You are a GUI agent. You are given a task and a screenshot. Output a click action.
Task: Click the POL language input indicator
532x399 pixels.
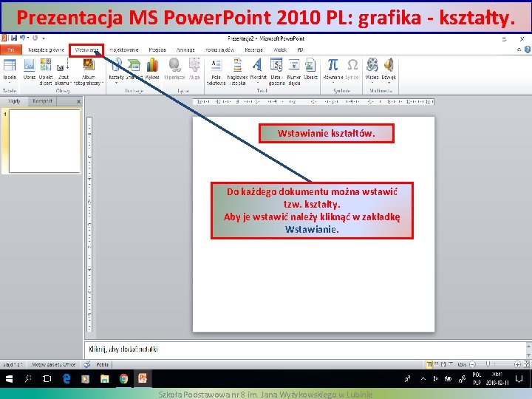(477, 378)
